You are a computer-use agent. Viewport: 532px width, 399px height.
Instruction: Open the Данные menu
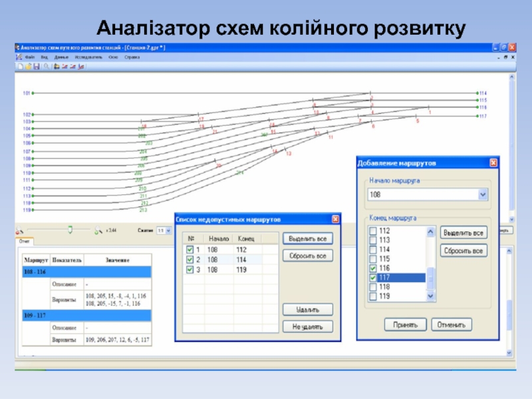coord(61,57)
